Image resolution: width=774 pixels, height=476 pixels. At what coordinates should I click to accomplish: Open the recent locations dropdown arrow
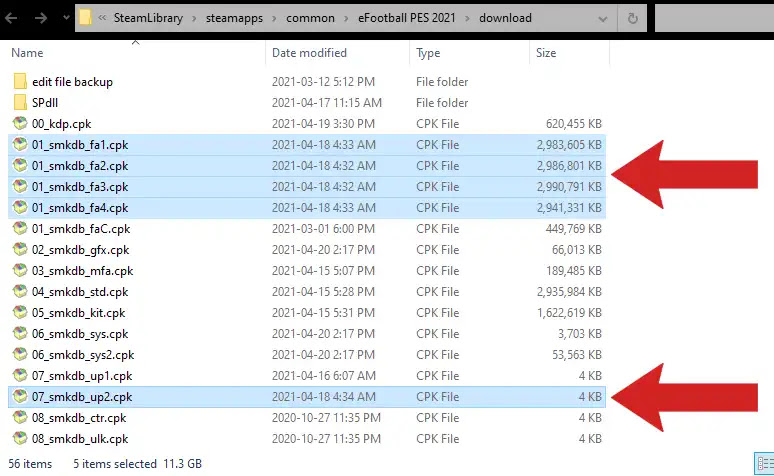[66, 18]
